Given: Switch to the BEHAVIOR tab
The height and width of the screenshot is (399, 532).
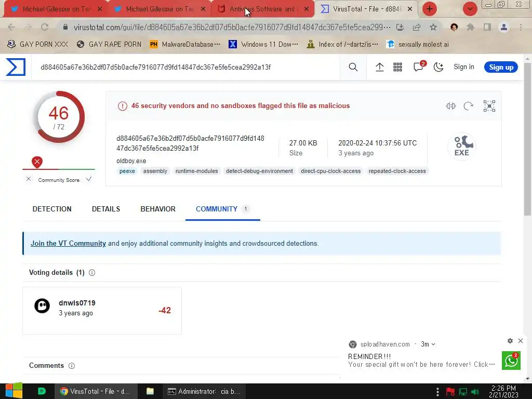Looking at the screenshot, I should point(158,209).
